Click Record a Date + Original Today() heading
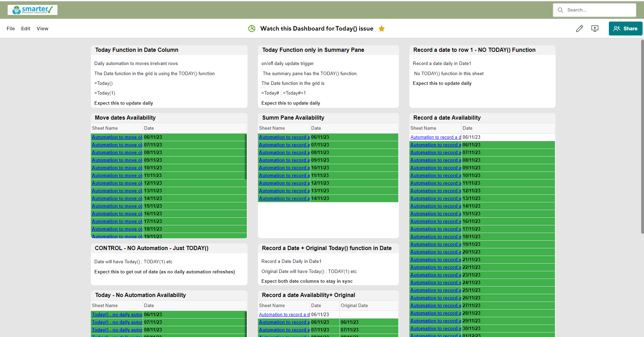 (327, 248)
